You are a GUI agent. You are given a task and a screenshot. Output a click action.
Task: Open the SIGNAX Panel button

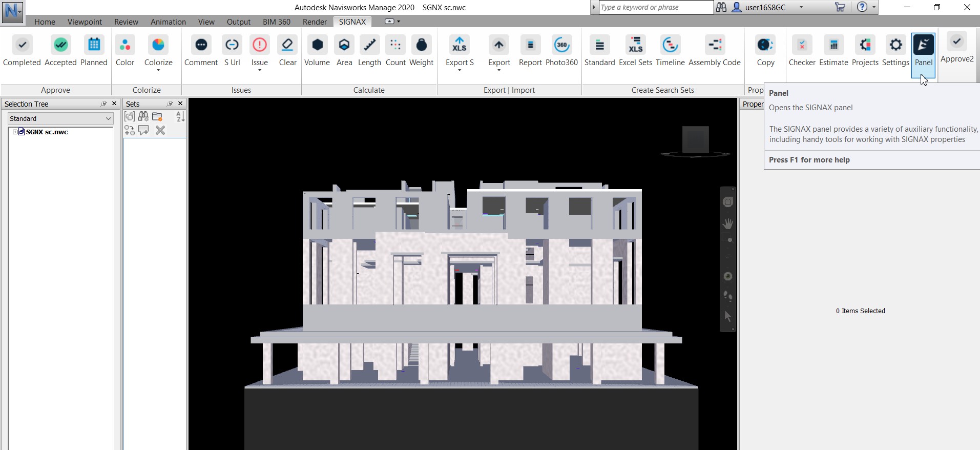(x=924, y=55)
